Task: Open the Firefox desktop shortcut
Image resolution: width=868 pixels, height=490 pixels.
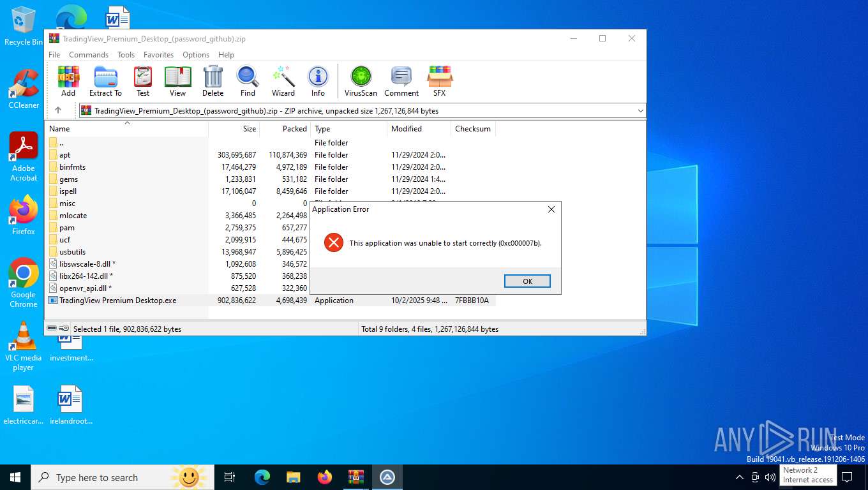Action: [24, 216]
